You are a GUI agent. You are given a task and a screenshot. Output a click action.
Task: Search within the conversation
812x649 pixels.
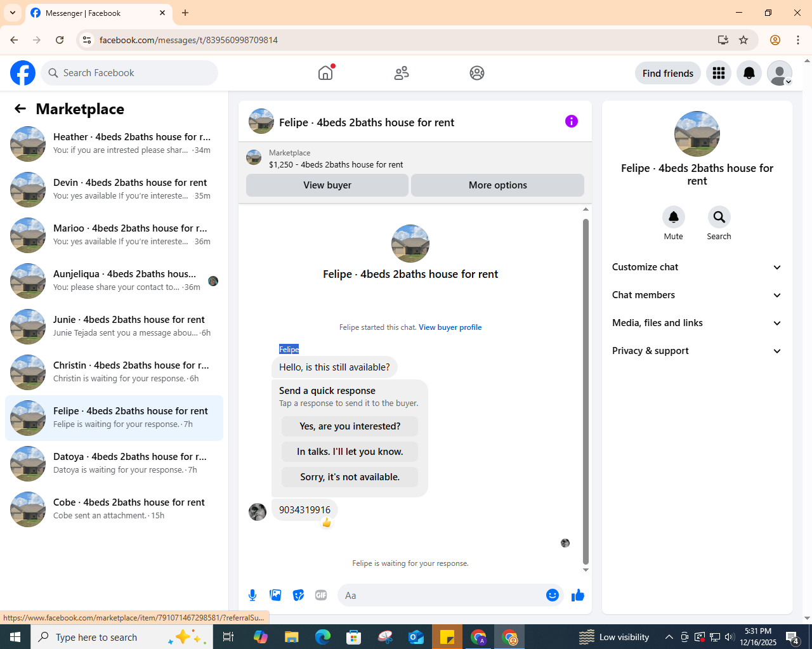coord(719,217)
